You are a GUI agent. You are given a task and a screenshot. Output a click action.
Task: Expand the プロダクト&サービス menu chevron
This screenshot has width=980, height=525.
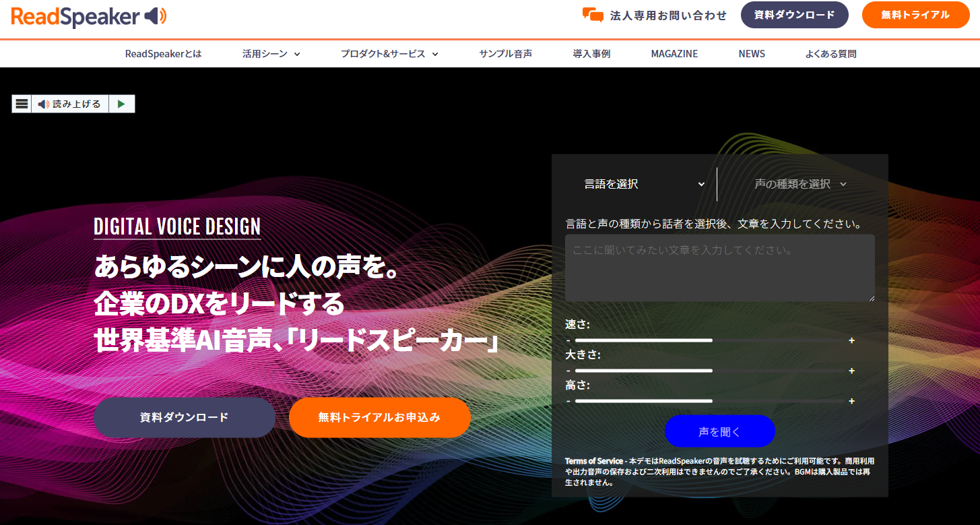click(435, 53)
